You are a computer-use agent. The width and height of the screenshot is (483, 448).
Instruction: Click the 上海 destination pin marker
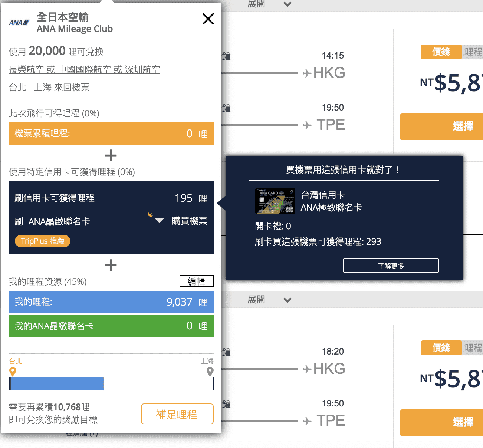tap(210, 372)
